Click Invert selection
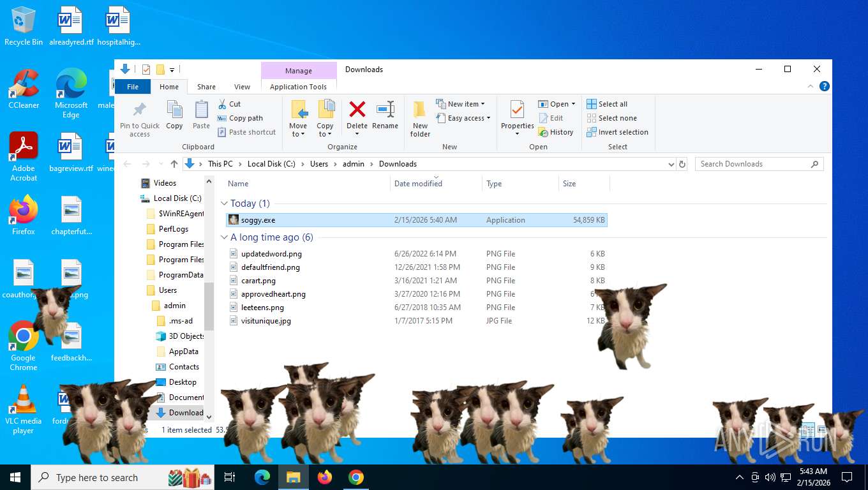This screenshot has width=868, height=490. click(617, 132)
